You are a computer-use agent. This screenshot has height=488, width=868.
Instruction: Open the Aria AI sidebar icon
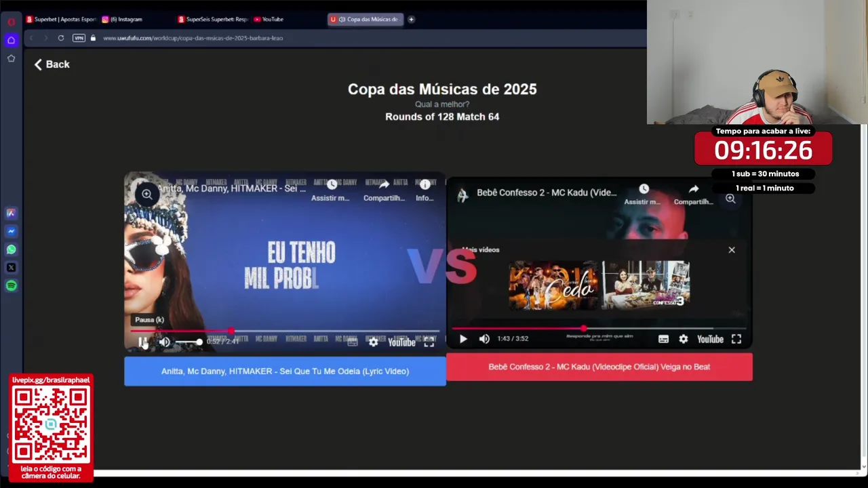[x=11, y=213]
